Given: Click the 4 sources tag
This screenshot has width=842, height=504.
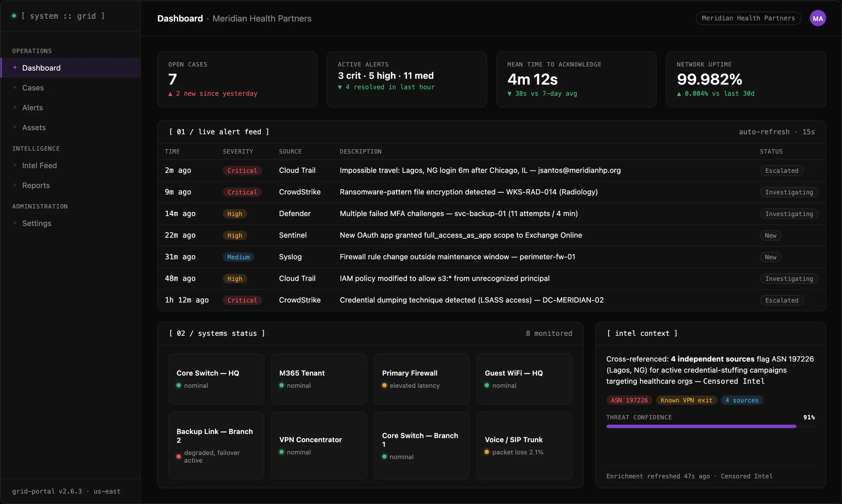Looking at the screenshot, I should tap(742, 400).
